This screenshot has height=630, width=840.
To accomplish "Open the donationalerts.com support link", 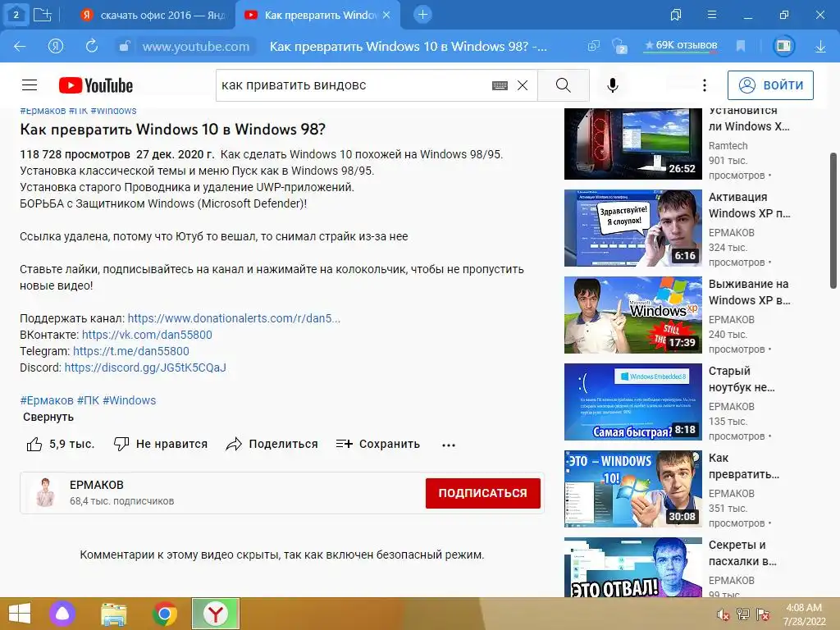I will (x=234, y=318).
